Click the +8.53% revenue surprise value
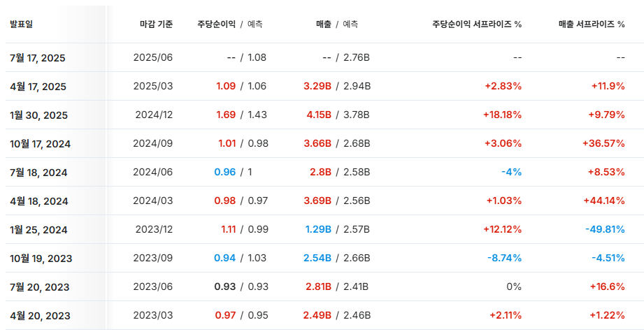 [x=606, y=173]
